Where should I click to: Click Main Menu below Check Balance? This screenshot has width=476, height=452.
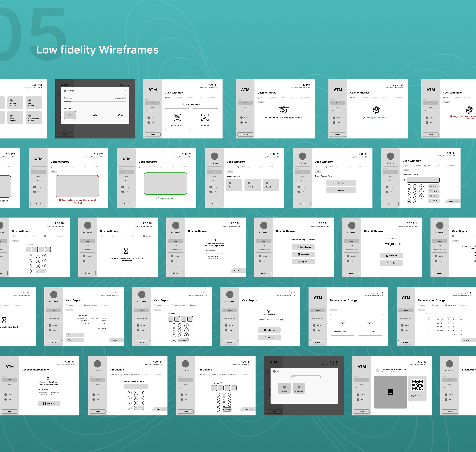click(303, 254)
